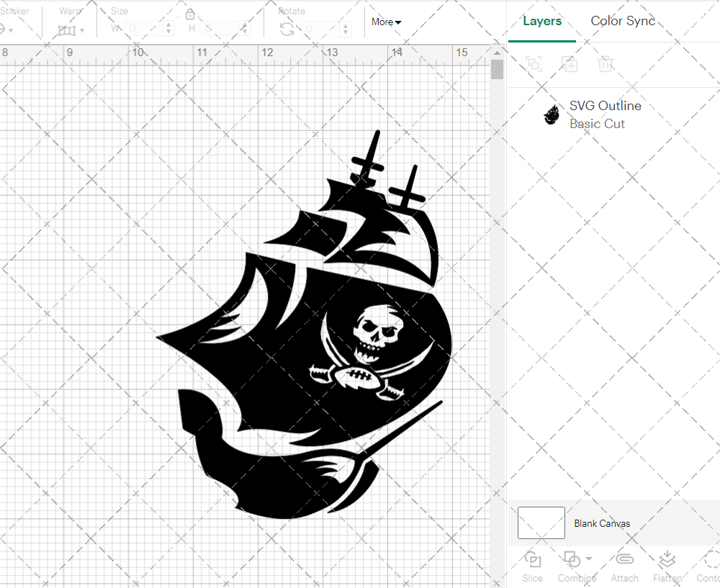Switch to the Layers tab

pyautogui.click(x=542, y=21)
